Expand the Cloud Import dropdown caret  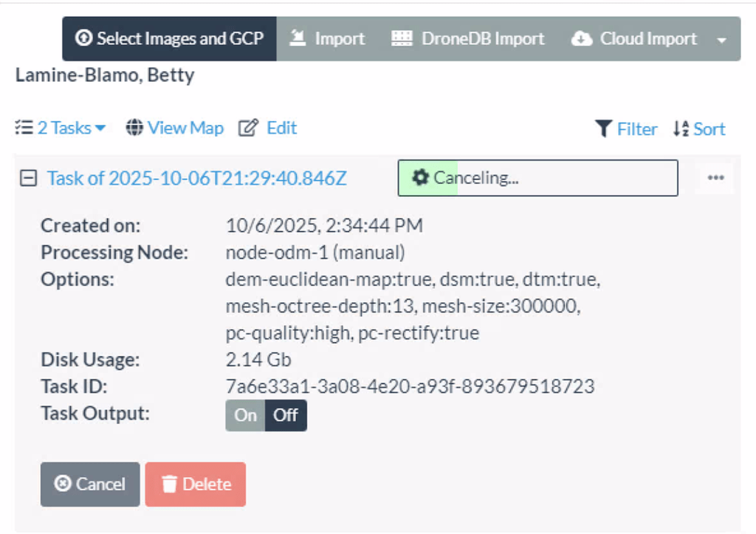tap(722, 40)
